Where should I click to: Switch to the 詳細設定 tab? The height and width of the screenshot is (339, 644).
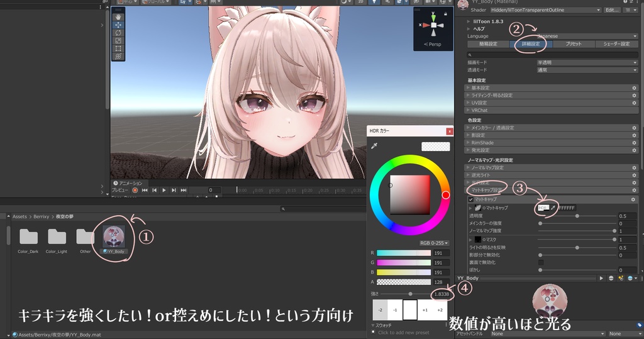point(531,44)
